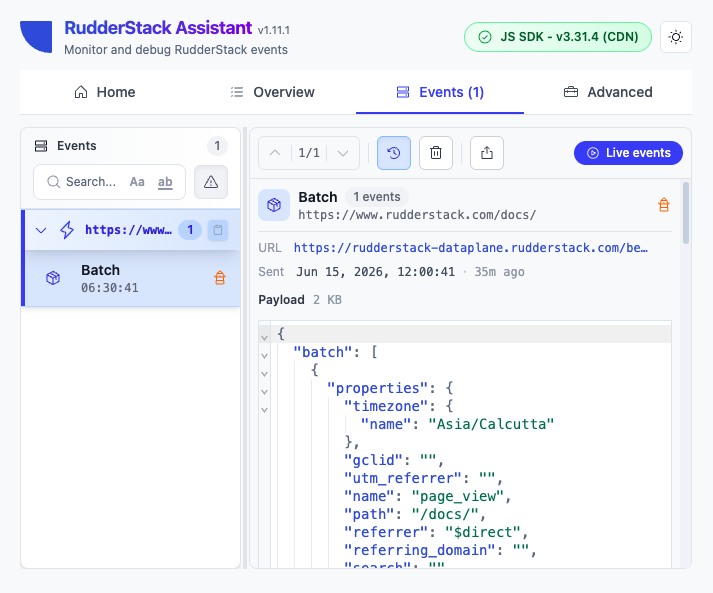
Task: Click the Payload 2 KB label
Action: point(300,300)
